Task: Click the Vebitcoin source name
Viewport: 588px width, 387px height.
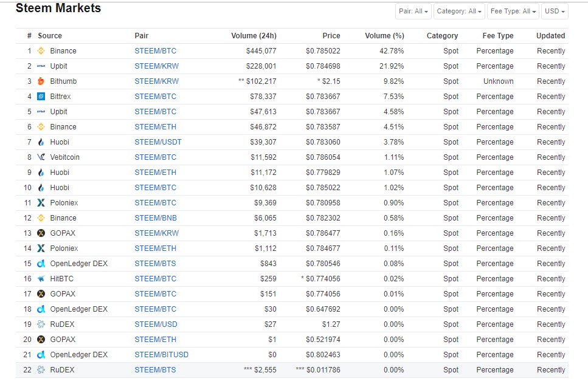Action: pos(65,157)
